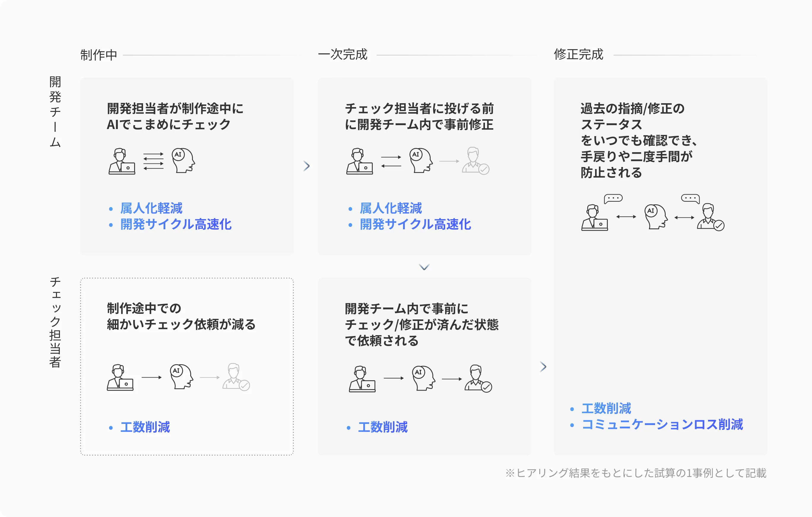Click right chevron between 制作中 and 一次完成
Viewport: 812px width, 517px height.
point(306,166)
